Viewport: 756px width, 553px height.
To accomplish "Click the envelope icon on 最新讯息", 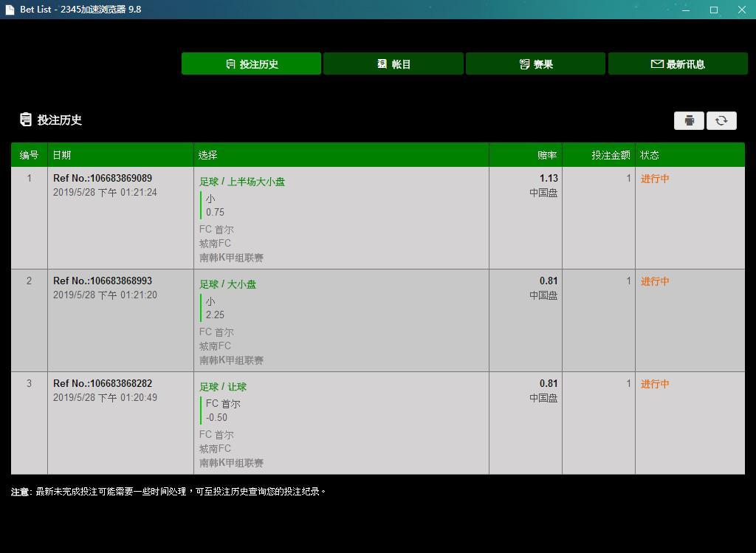I will [656, 63].
